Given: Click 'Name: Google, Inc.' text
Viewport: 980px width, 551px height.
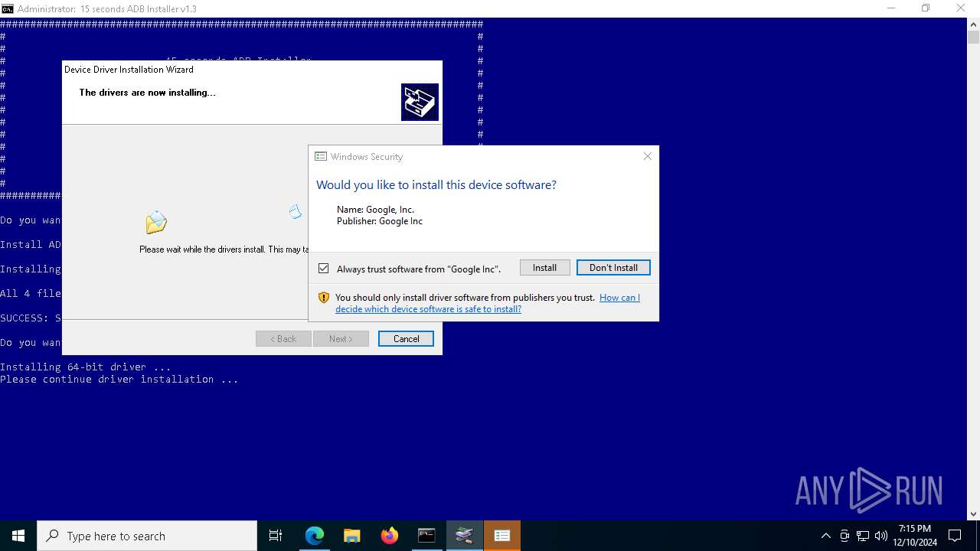Looking at the screenshot, I should click(x=375, y=210).
